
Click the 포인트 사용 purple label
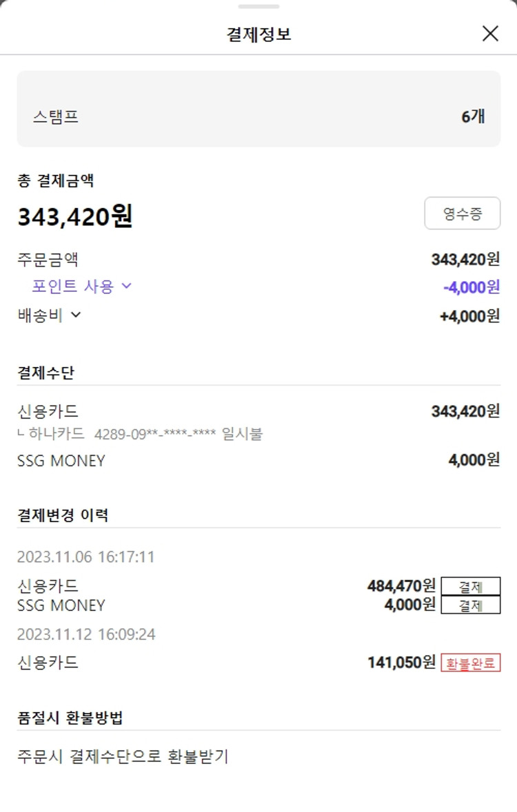coord(72,287)
